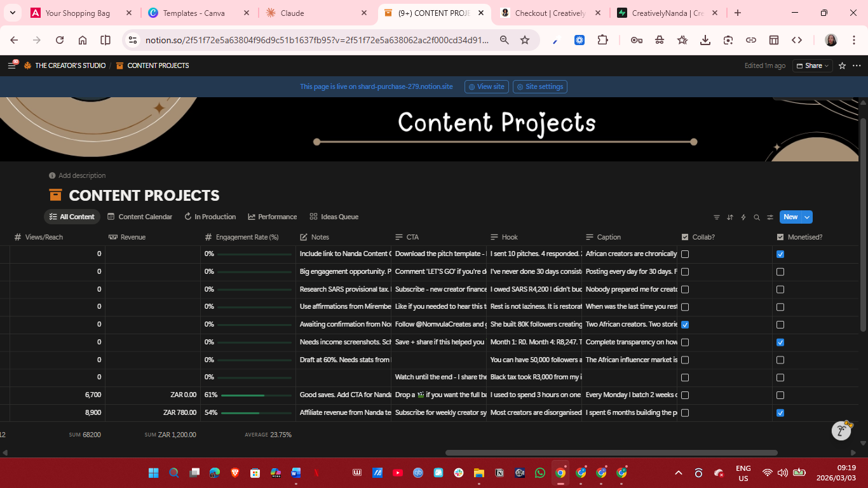Launch WhatsApp from the taskbar
868x488 pixels.
539,473
